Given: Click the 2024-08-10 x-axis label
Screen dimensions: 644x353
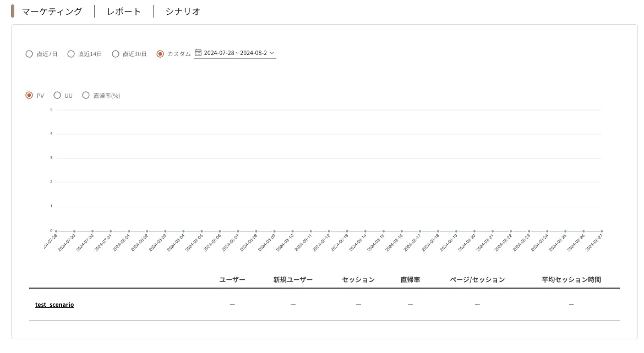Looking at the screenshot, I should [285, 242].
